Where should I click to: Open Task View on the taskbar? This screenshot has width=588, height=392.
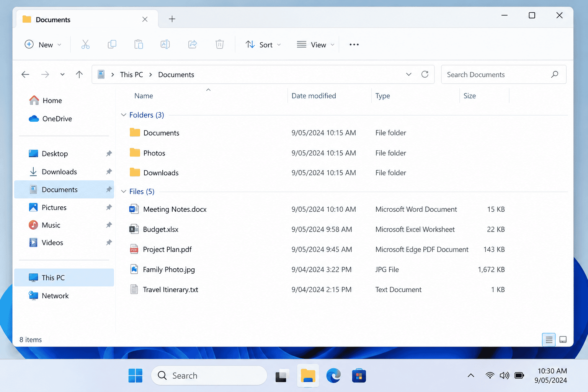(x=281, y=376)
